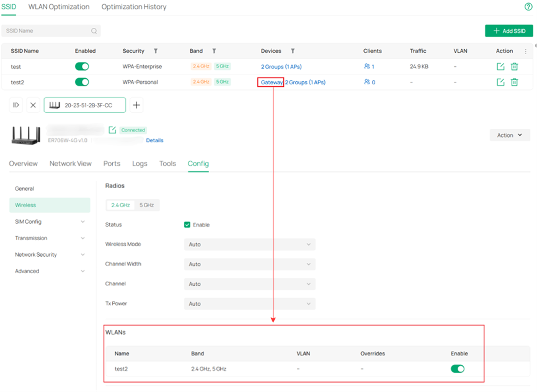This screenshot has width=537, height=392.
Task: Close the device panel with X
Action: pyautogui.click(x=33, y=105)
